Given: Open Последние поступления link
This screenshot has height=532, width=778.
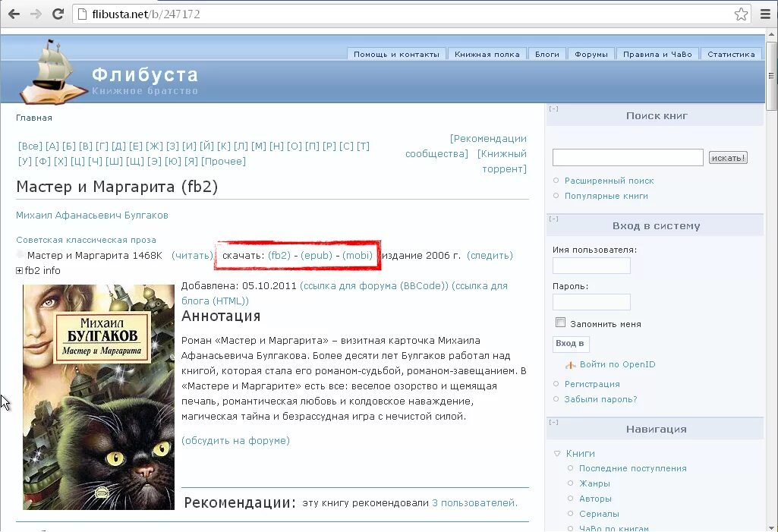Looking at the screenshot, I should [632, 468].
